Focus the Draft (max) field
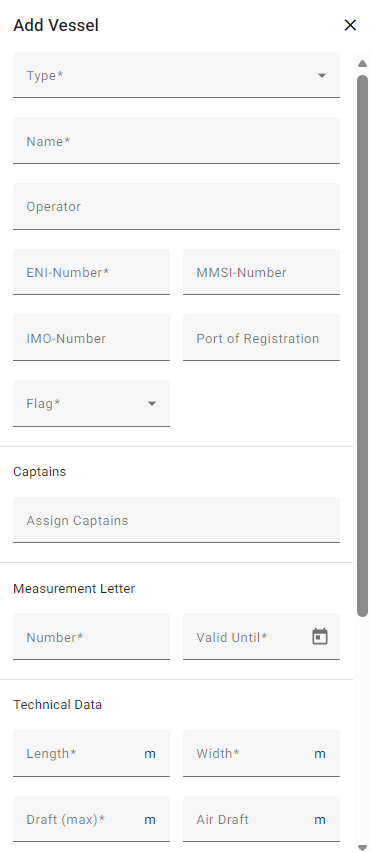Image resolution: width=371 pixels, height=852 pixels. 91,819
